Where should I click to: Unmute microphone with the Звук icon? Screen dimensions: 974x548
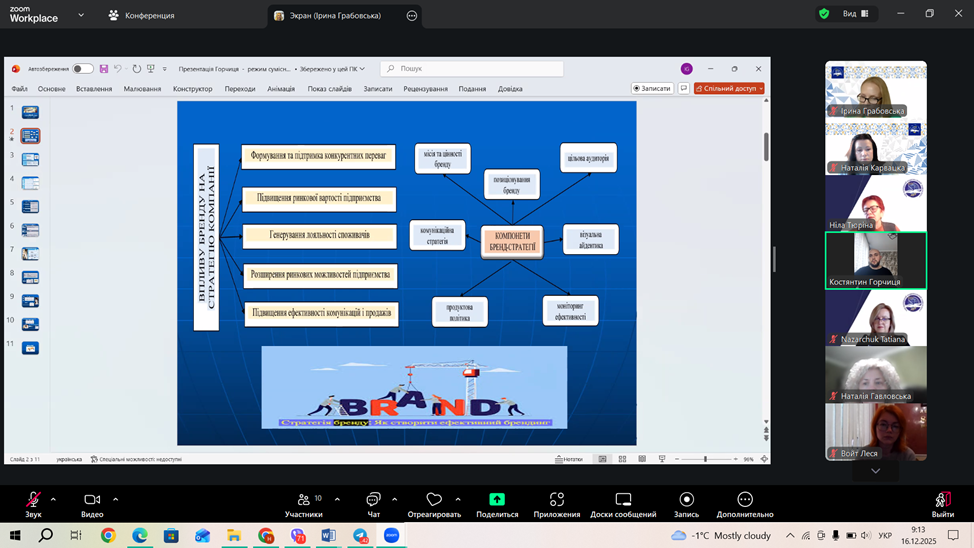[33, 499]
